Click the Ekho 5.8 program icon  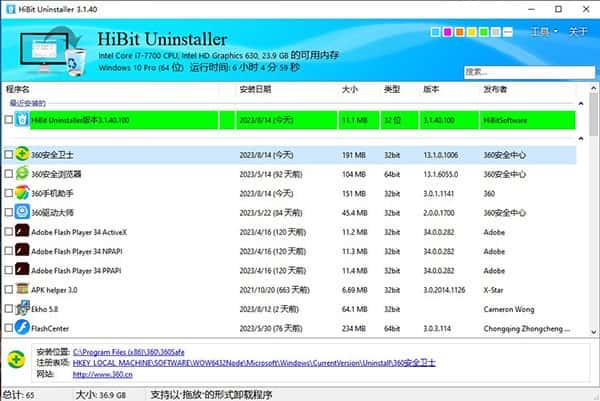tap(22, 308)
